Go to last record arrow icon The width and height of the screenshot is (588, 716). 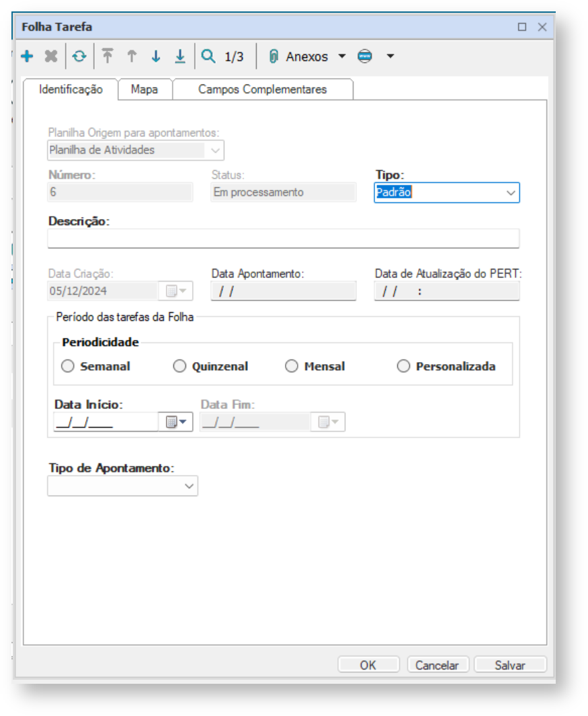pos(181,56)
